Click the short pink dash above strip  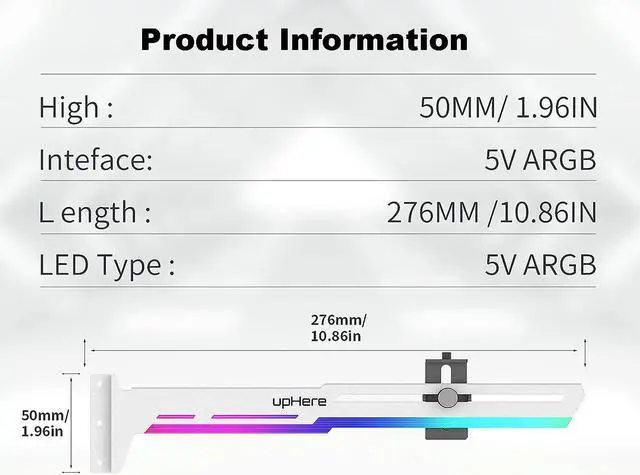pos(176,417)
